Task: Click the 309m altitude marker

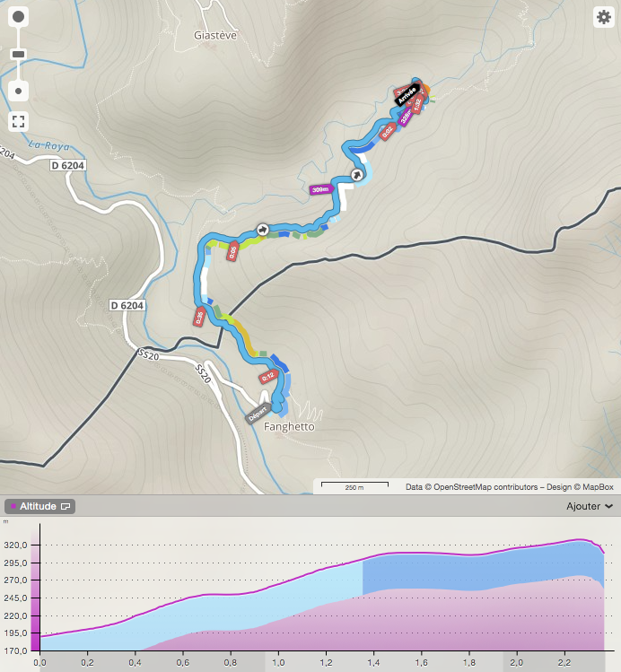Action: click(x=320, y=189)
